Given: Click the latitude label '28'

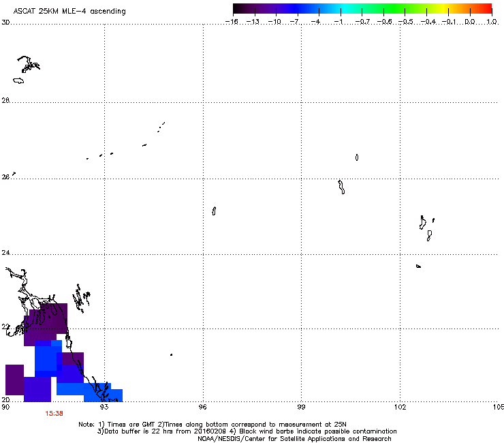Looking at the screenshot, I should [x=5, y=100].
